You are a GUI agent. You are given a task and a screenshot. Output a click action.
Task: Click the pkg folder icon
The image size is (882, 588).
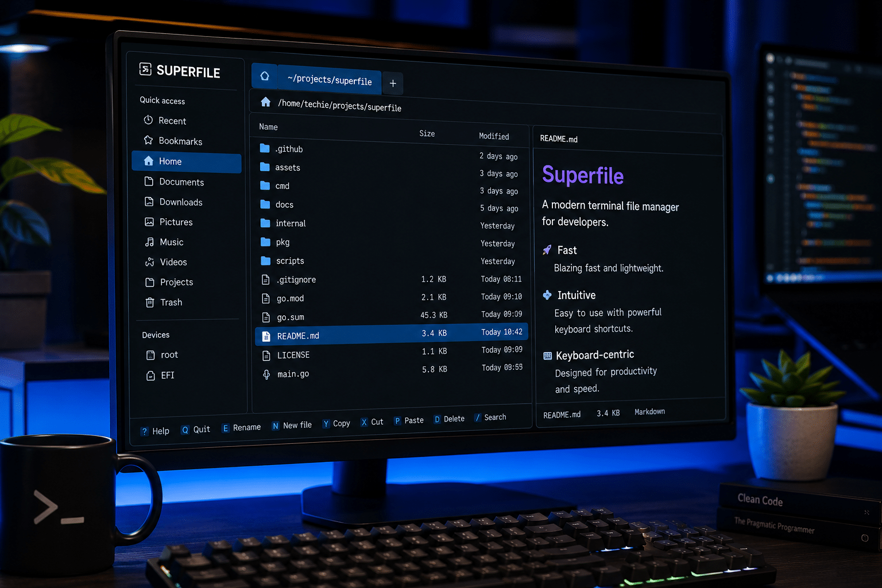pos(265,242)
